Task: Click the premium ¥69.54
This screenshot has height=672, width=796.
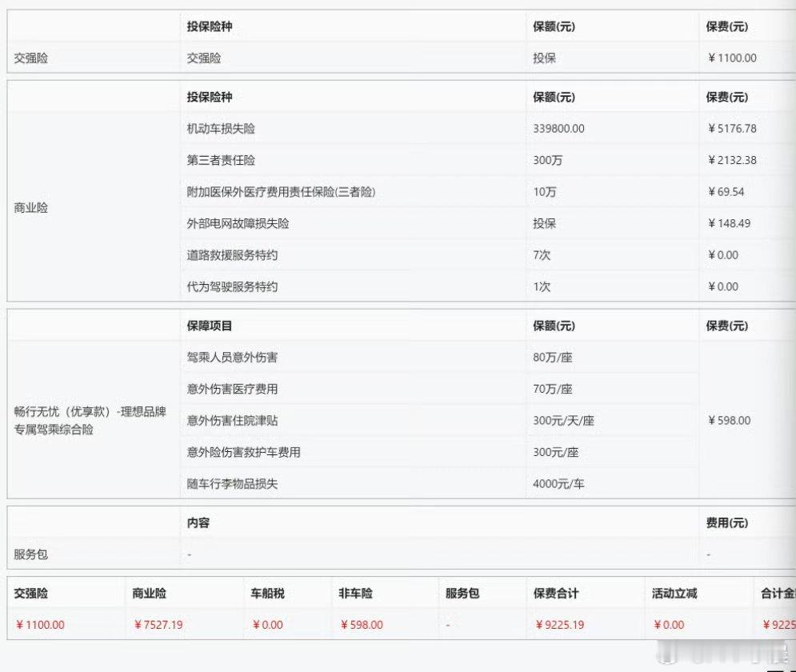Action: coord(726,192)
